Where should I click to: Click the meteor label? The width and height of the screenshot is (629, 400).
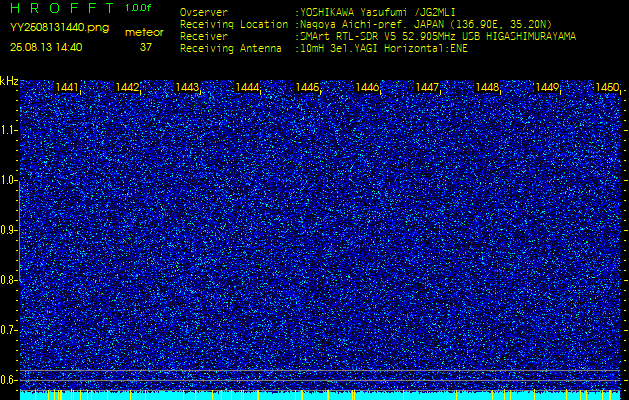pos(144,33)
